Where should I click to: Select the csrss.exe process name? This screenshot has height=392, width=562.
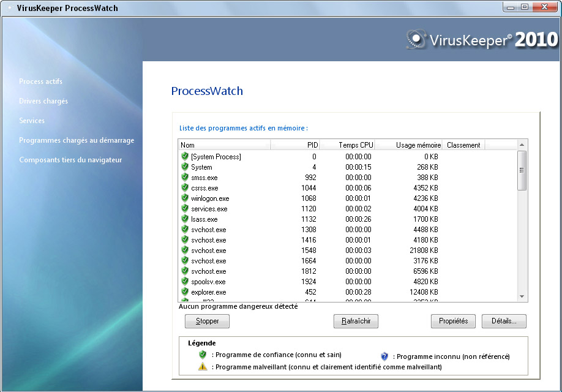point(204,188)
